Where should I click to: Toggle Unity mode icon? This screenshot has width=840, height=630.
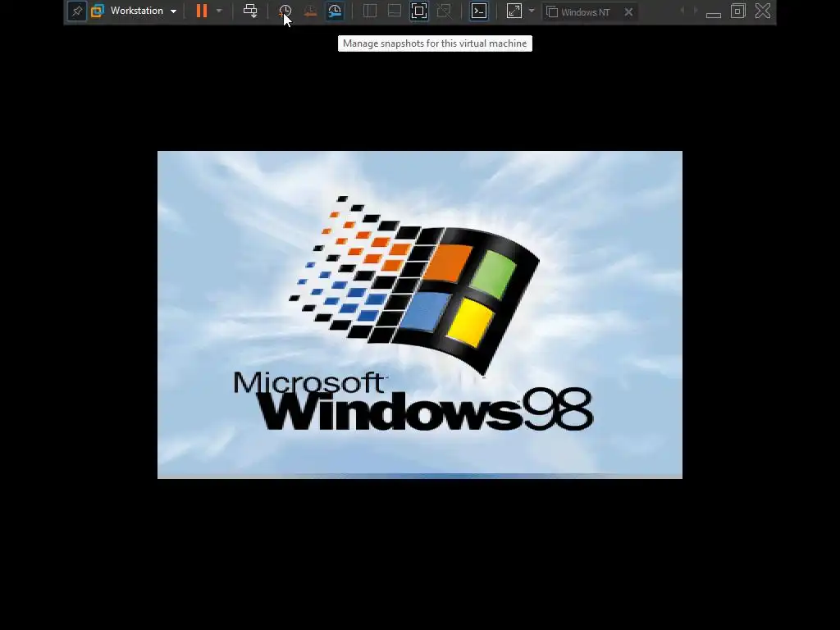(444, 11)
